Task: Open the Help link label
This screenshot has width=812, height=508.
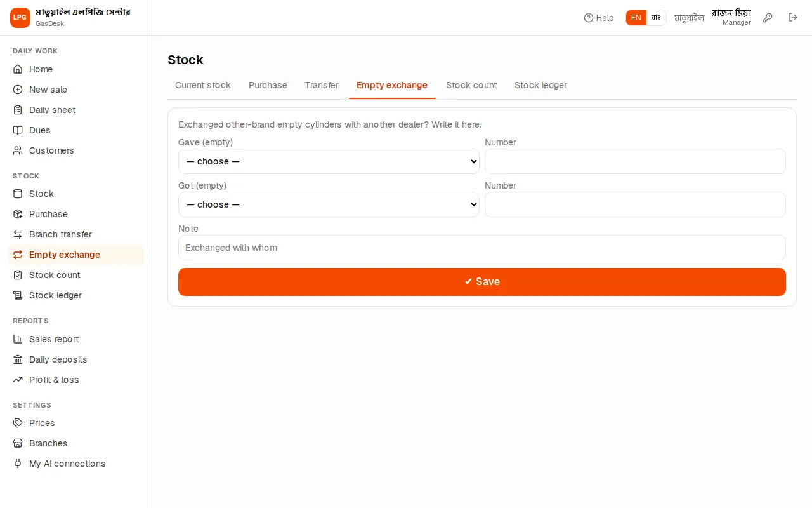Action: point(605,18)
